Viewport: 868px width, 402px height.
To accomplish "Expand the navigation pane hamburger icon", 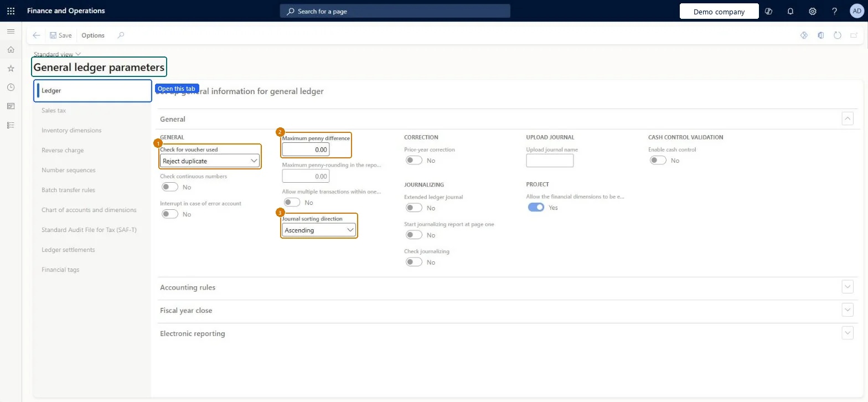I will (11, 31).
